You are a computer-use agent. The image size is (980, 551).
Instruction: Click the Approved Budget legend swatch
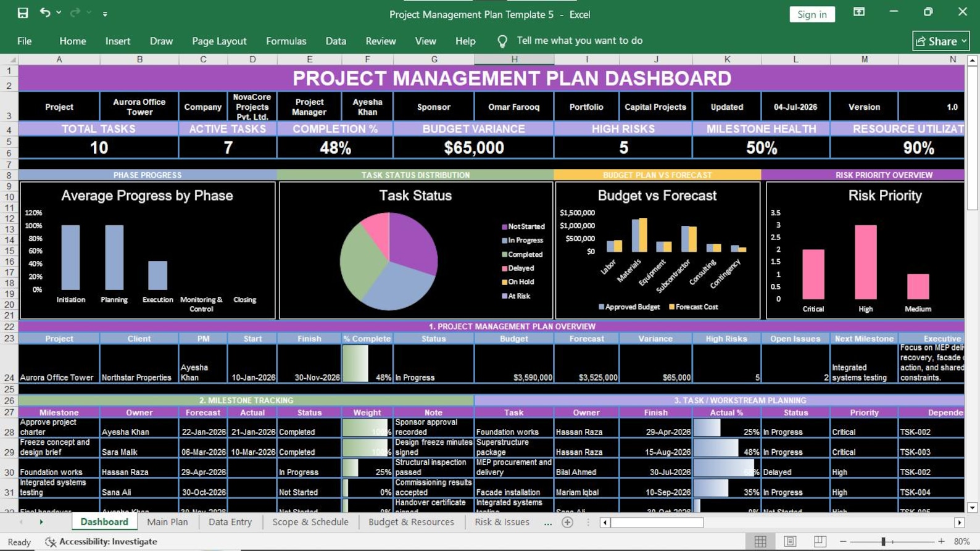point(601,307)
